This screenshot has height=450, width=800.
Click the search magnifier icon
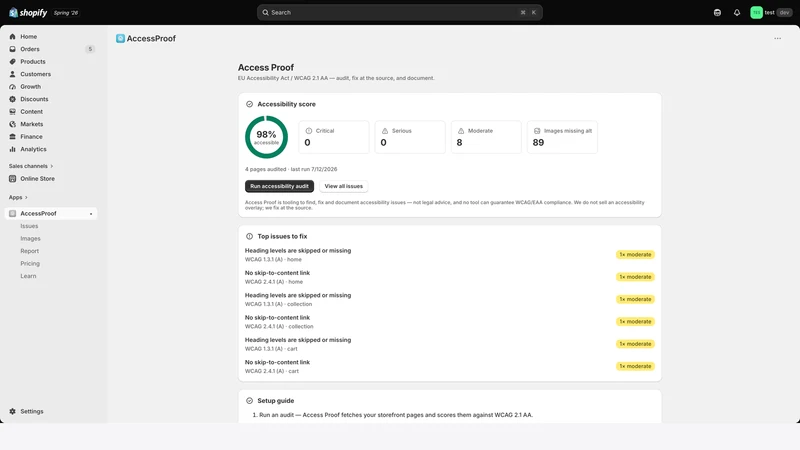265,12
